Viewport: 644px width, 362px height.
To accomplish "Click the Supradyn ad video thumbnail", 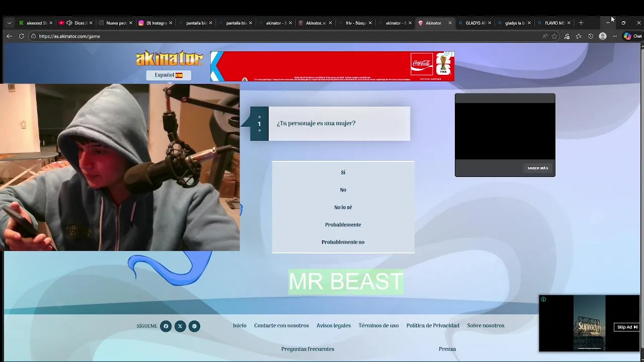I will tap(589, 323).
